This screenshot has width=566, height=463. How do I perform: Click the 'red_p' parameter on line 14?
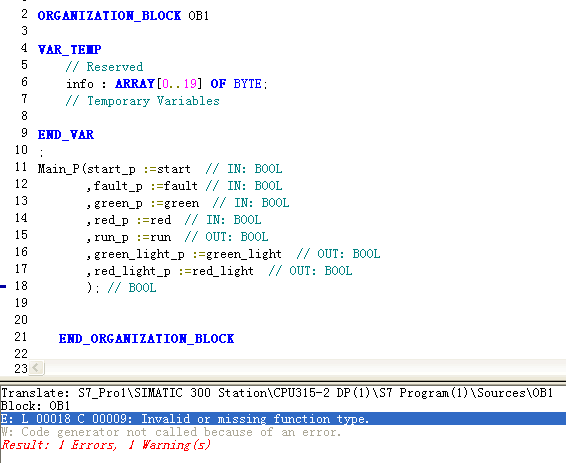[x=111, y=220]
